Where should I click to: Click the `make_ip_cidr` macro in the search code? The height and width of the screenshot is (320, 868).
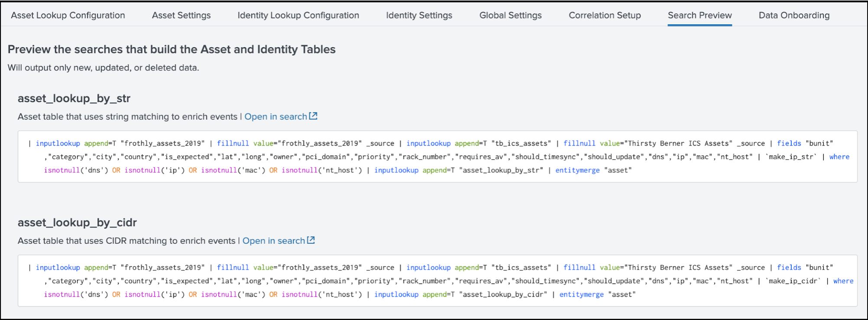793,281
